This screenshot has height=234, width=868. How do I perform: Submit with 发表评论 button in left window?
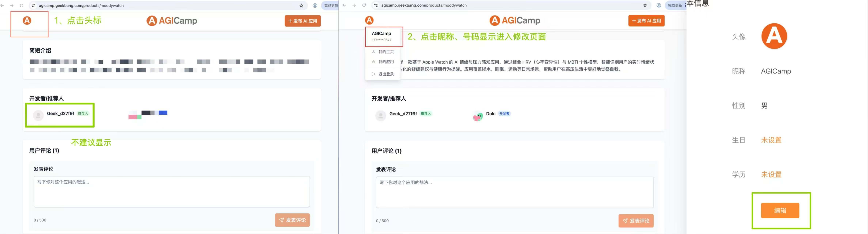click(x=292, y=220)
